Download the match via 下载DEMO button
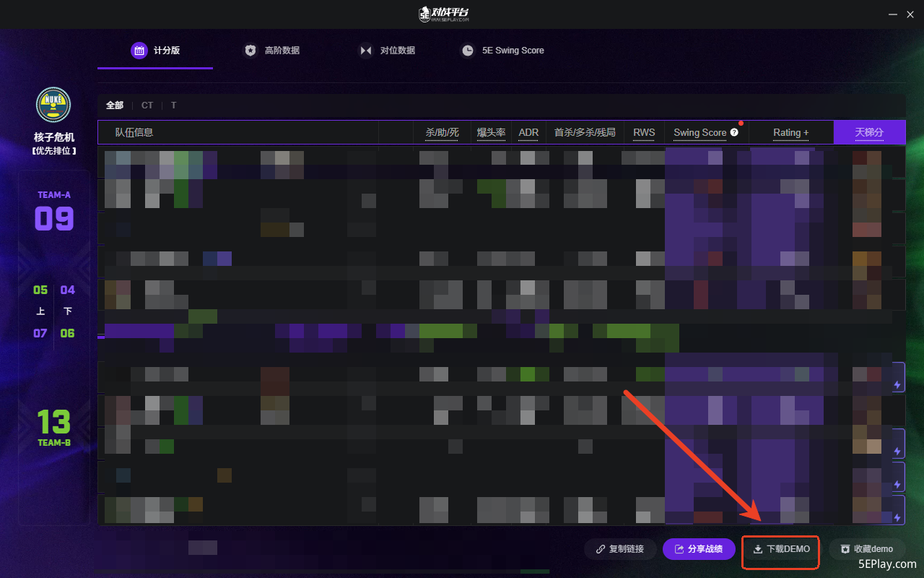Viewport: 924px width, 578px height. click(x=781, y=549)
